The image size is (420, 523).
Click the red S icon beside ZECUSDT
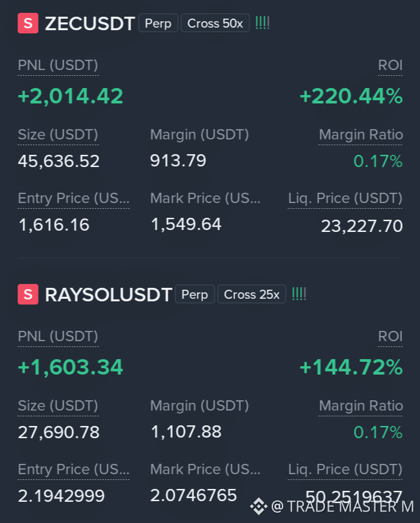click(28, 23)
